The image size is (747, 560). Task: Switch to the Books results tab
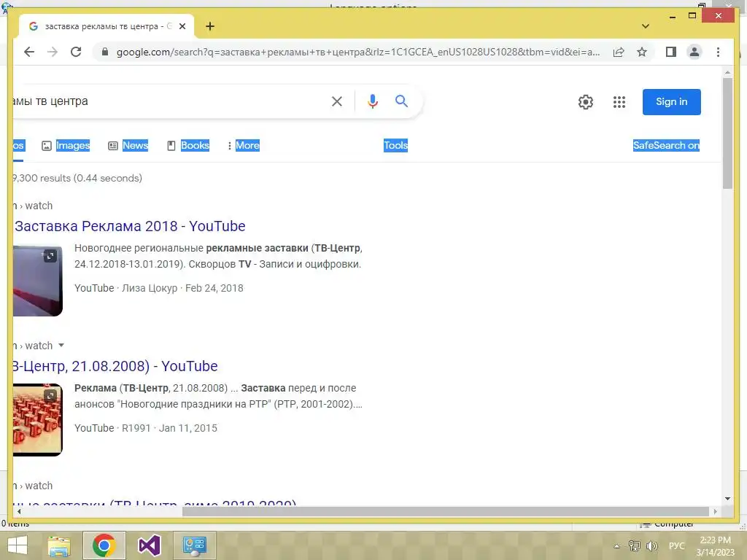coord(187,145)
